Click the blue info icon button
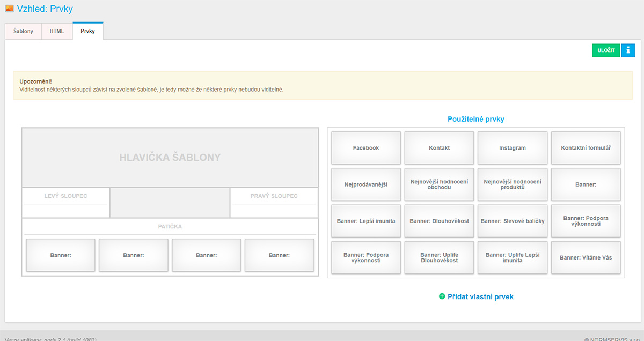The image size is (644, 341). coord(627,50)
